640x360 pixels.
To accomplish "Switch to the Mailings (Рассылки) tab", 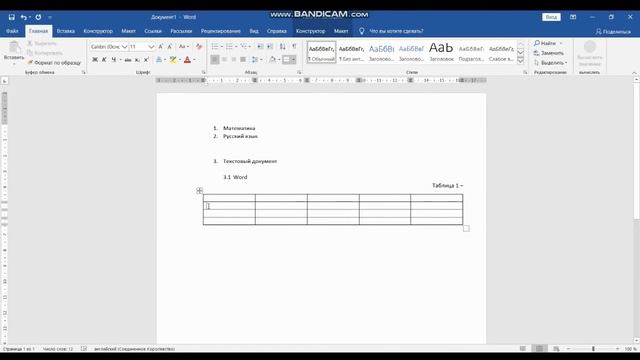I will (181, 31).
